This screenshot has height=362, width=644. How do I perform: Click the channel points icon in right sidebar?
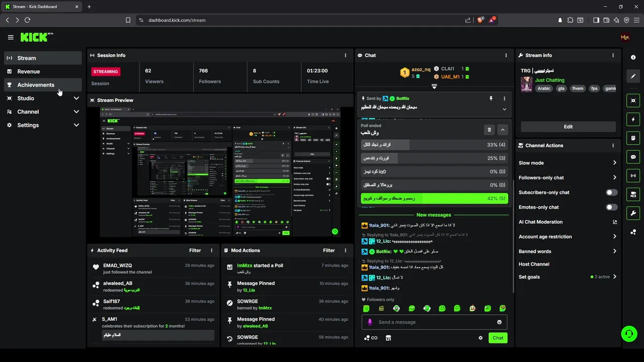tap(633, 232)
